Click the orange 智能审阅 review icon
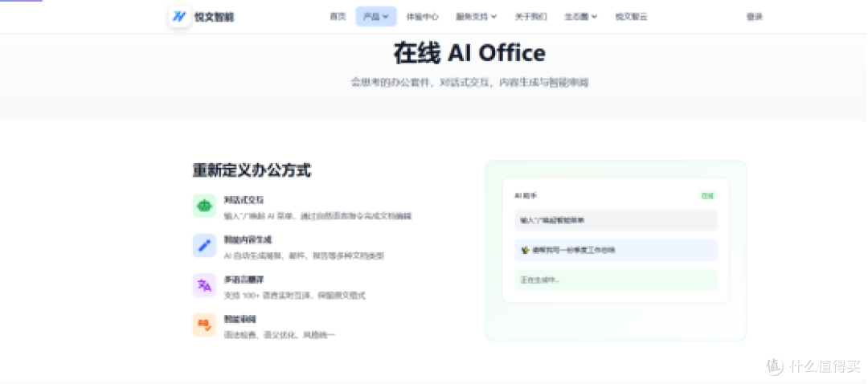The width and height of the screenshot is (868, 384). [x=204, y=325]
